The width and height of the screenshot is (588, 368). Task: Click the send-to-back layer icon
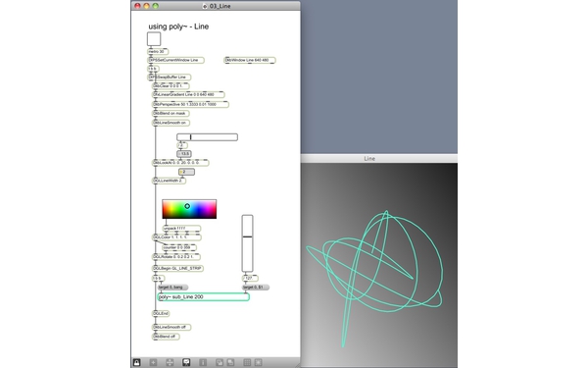230,362
